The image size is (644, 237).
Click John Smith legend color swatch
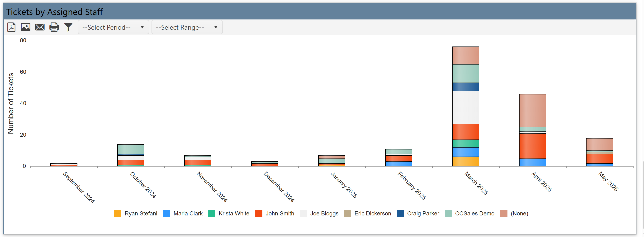259,214
